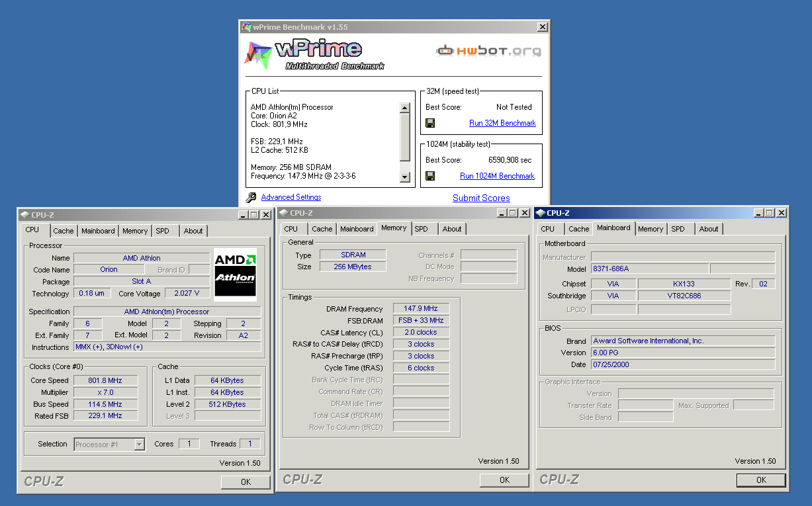Open the Cache tab in the middle CPU-Z window
Image resolution: width=812 pixels, height=506 pixels.
coord(322,229)
